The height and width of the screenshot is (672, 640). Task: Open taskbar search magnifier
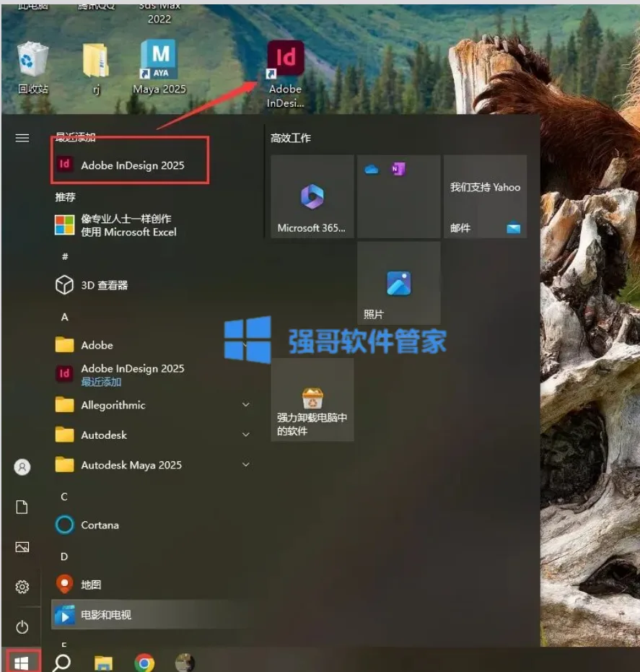[61, 663]
